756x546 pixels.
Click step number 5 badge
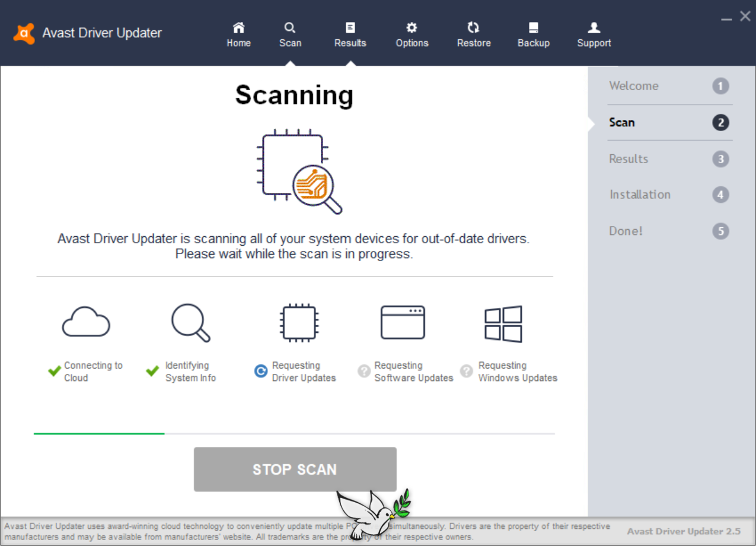coord(720,231)
